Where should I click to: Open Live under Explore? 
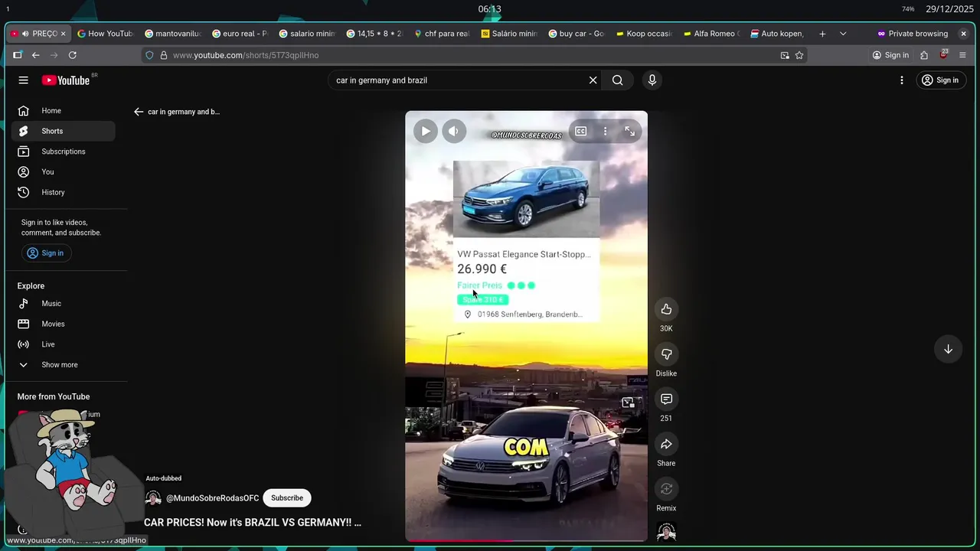coord(63,344)
